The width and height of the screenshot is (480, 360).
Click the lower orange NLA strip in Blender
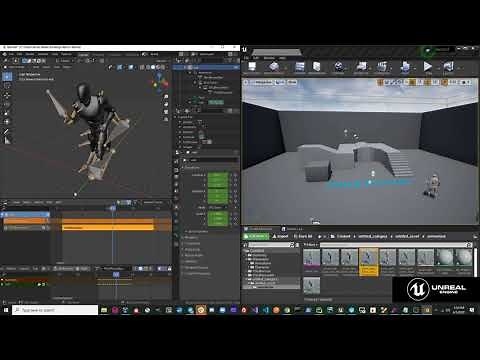[108, 227]
